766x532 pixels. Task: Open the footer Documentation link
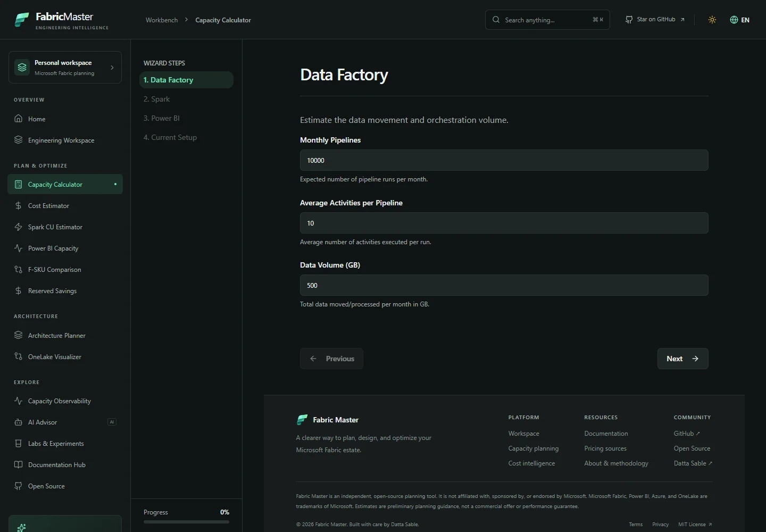(606, 434)
